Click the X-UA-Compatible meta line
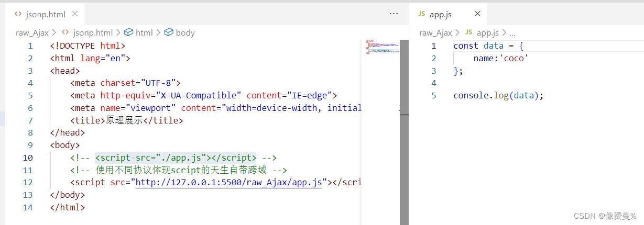The image size is (644, 225). (203, 95)
